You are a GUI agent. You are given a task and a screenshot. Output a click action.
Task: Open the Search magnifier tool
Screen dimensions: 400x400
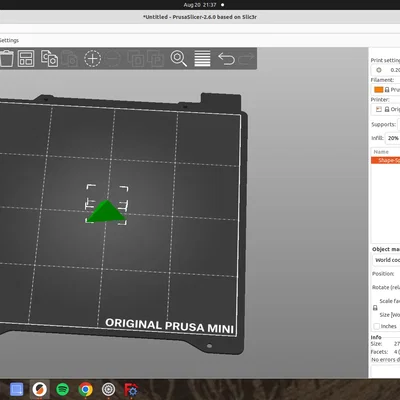179,59
